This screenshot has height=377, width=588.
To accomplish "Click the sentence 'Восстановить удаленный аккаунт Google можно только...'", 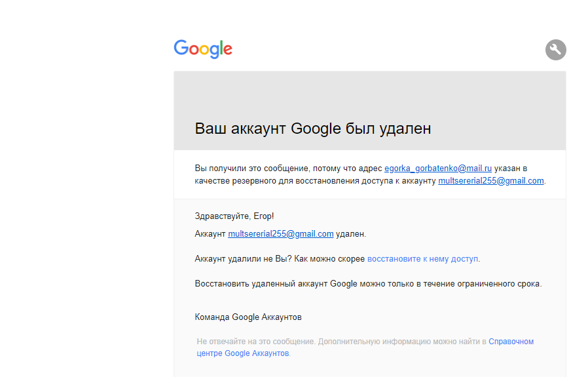I will [x=368, y=283].
